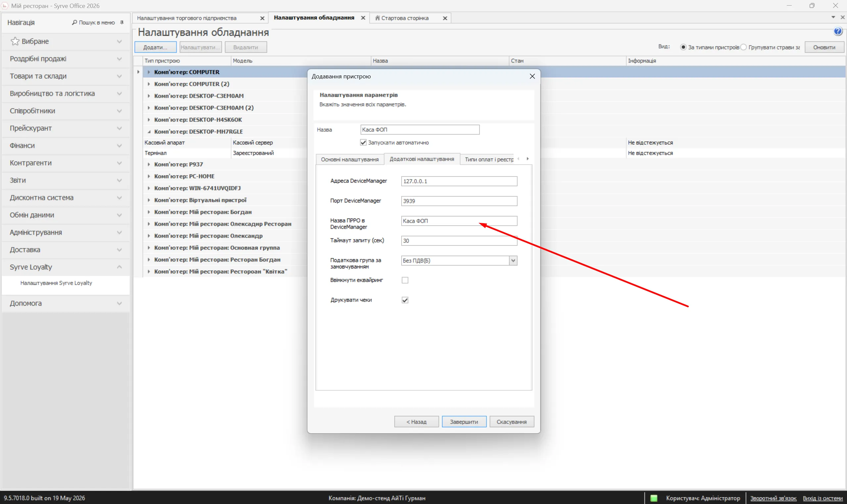The width and height of the screenshot is (847, 504).
Task: Expand Комп'ютер: Віртуальні пристрої row
Action: [149, 200]
